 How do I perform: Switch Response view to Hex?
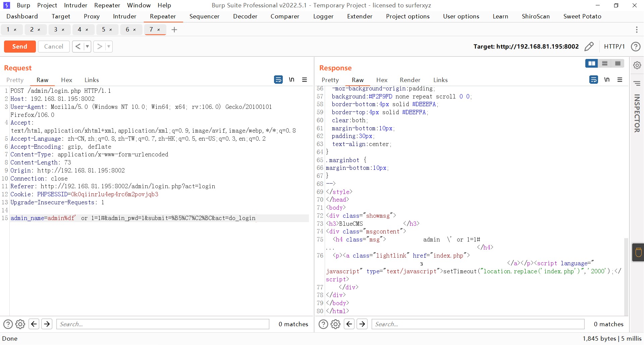click(x=382, y=80)
